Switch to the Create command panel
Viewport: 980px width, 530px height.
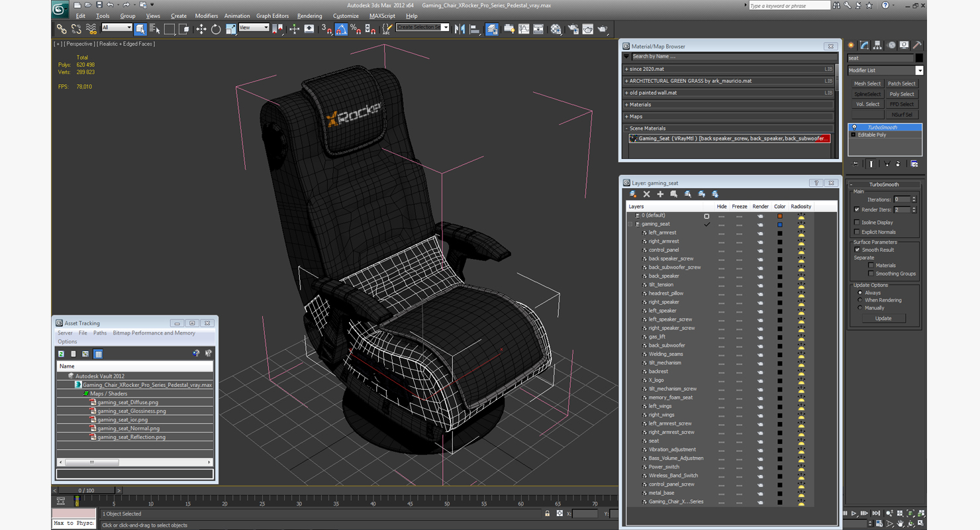852,46
